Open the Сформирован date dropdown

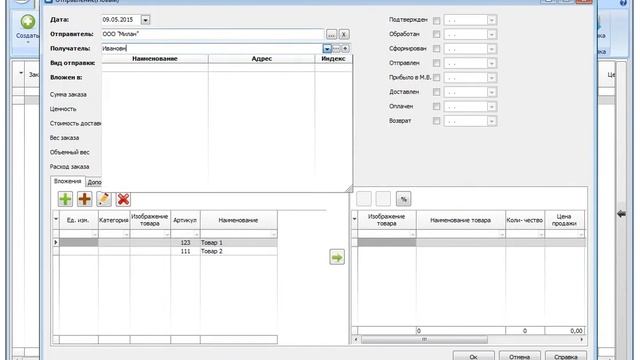[491, 49]
